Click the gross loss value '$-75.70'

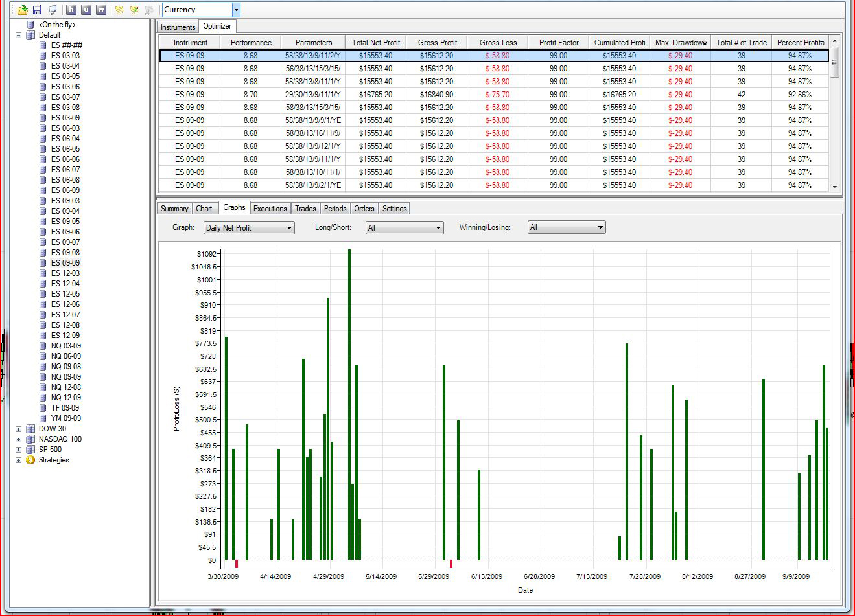[498, 95]
